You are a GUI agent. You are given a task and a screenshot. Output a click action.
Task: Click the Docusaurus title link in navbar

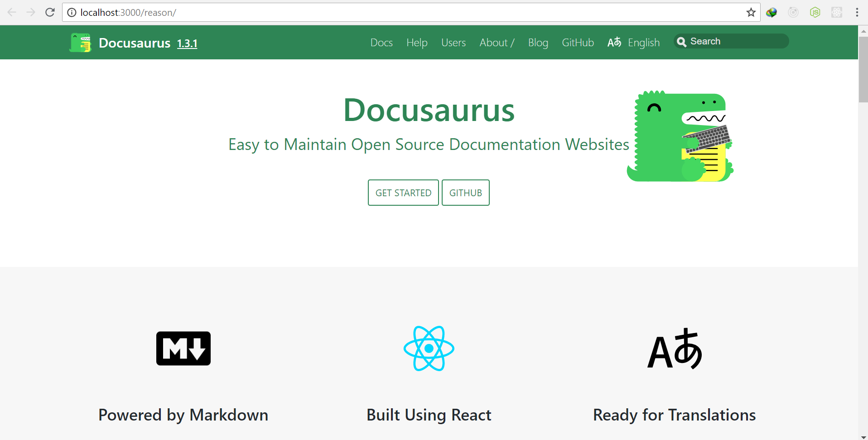coord(135,43)
